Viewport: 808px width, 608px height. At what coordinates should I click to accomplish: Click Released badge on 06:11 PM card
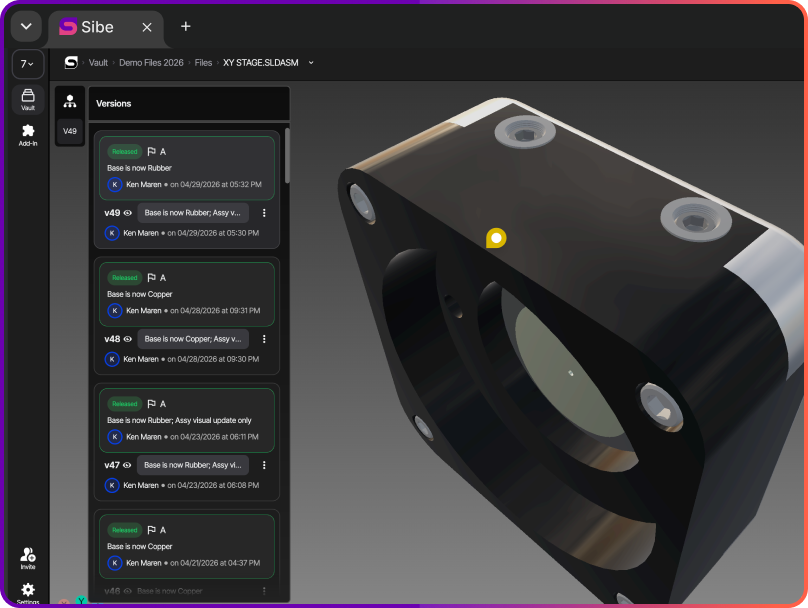pos(125,404)
